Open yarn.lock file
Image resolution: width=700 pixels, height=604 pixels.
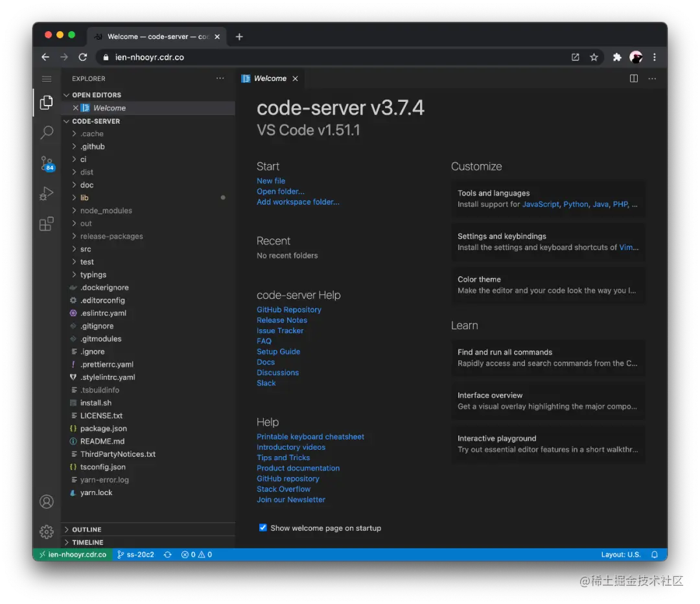click(x=147, y=493)
